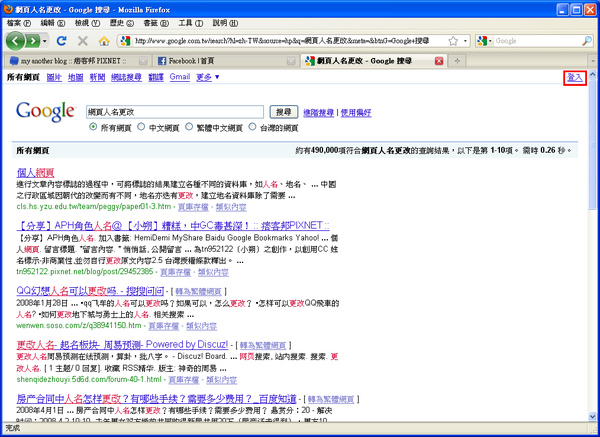600x437 pixels.
Task: Open 頁庫存檔 cache for cls.hs.yzu.edu.tw result
Action: [x=193, y=207]
